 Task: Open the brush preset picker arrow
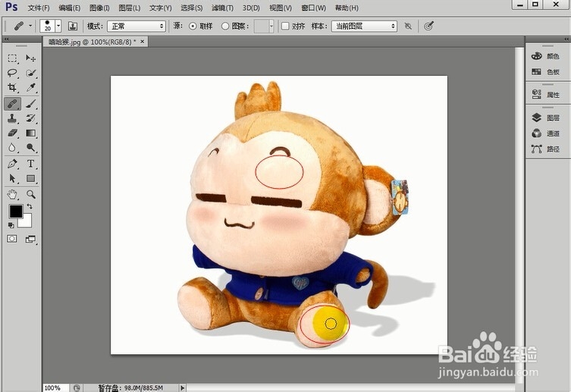[58, 27]
